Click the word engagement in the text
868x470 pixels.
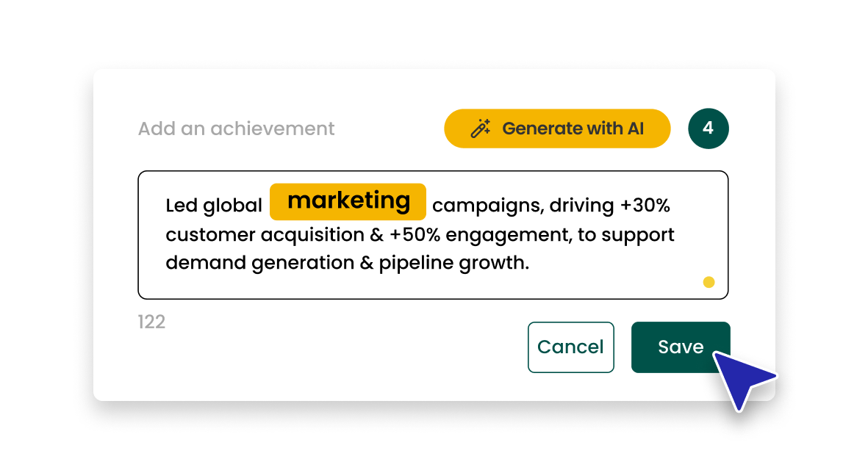pos(508,235)
